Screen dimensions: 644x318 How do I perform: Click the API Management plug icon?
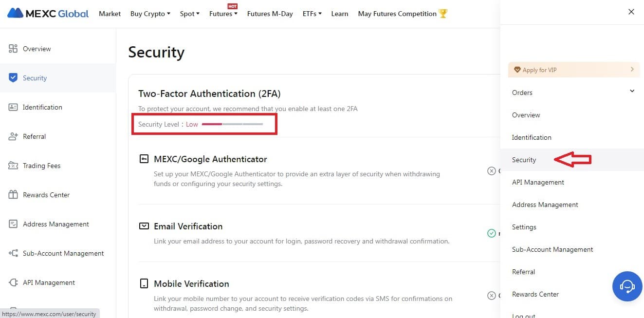click(x=13, y=282)
